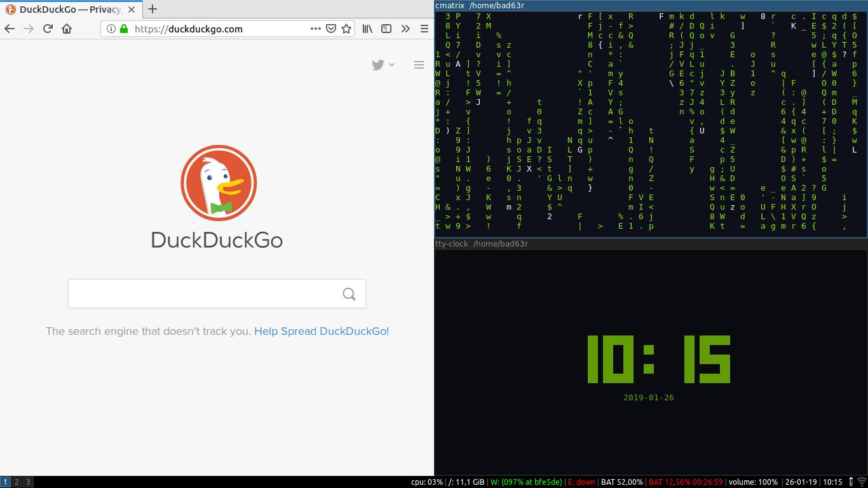Click the green padlock in the address bar

[x=123, y=29]
